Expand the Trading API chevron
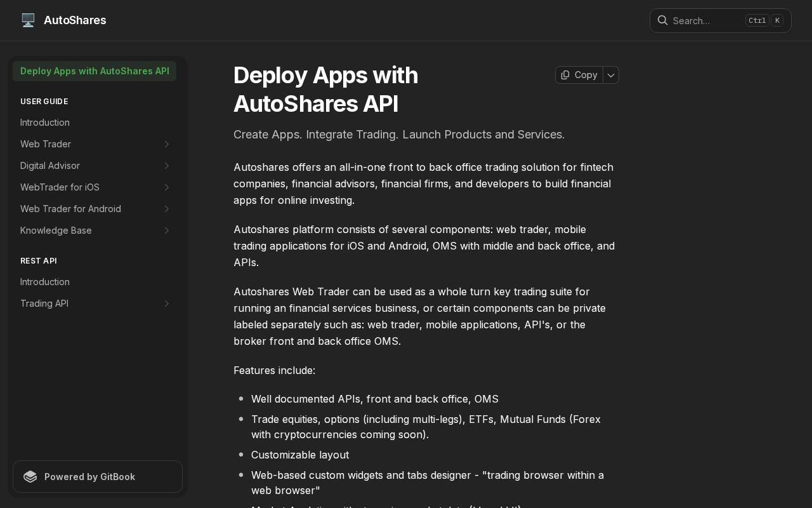This screenshot has width=812, height=508. 167,304
